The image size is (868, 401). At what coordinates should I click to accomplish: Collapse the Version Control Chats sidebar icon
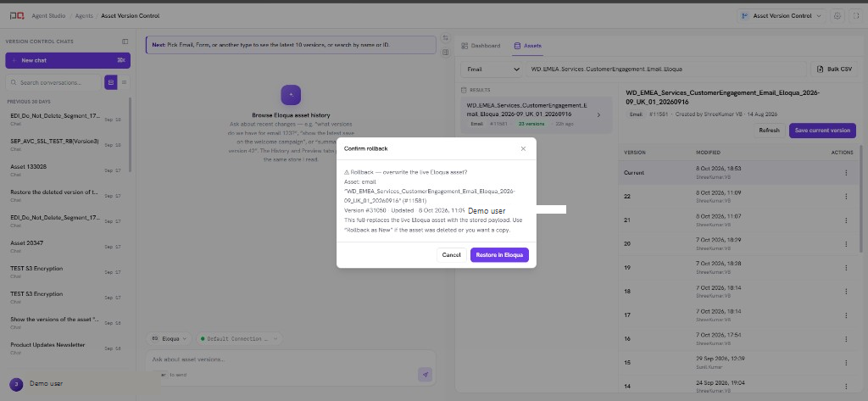(125, 42)
